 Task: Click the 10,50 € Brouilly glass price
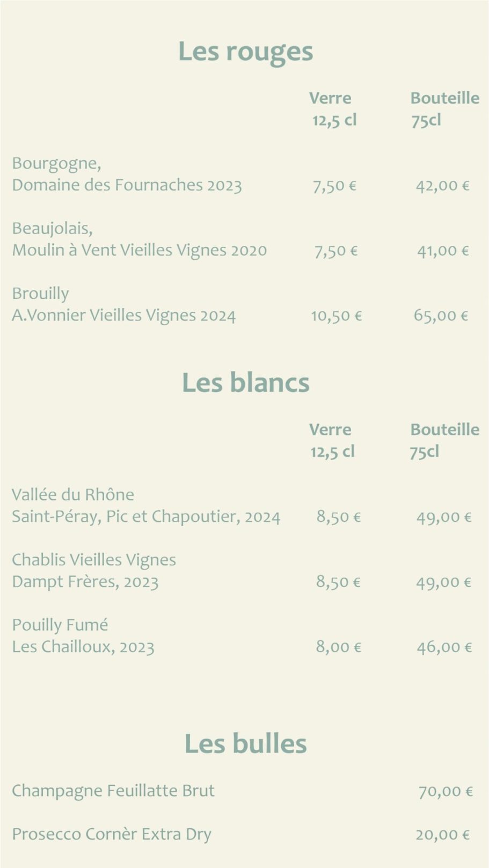337,316
